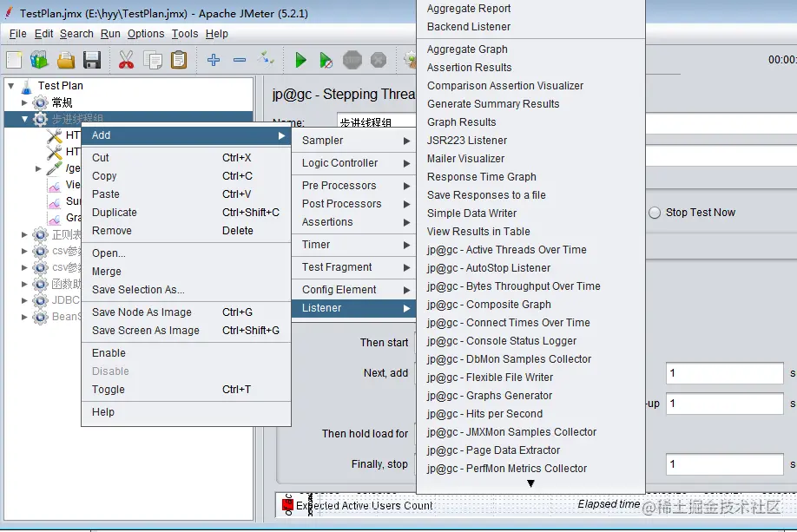797x532 pixels.
Task: Expand the BeanS tree node
Action: pyautogui.click(x=24, y=317)
